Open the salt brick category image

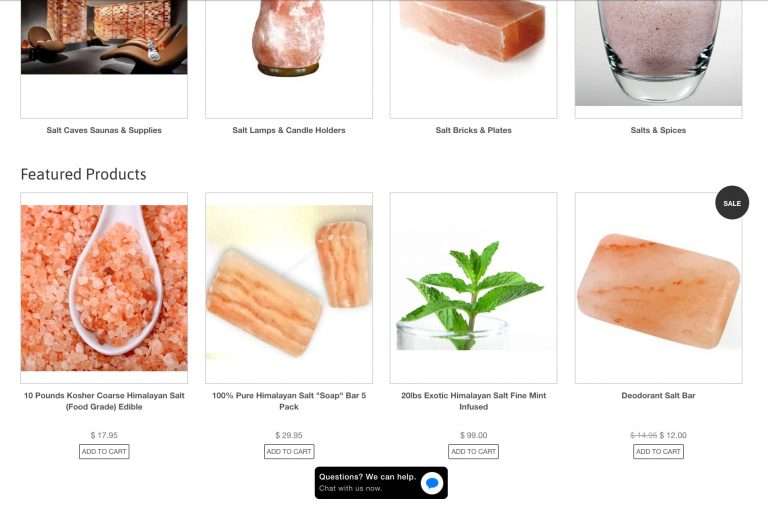(473, 30)
